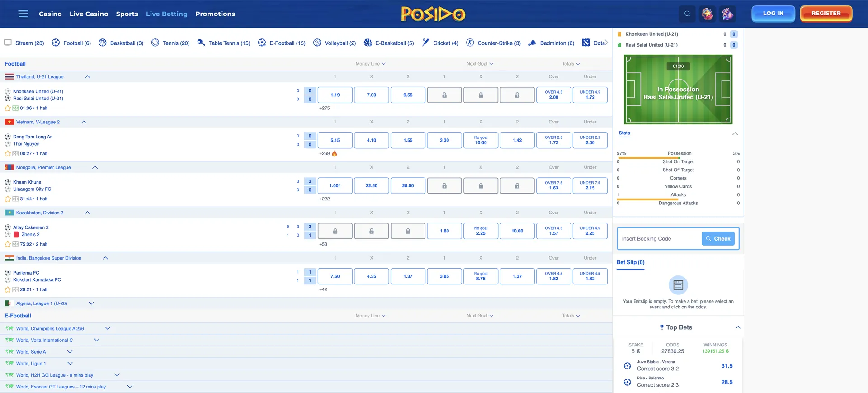Open the Promotions menu item
Viewport: 868px width, 393px height.
215,14
